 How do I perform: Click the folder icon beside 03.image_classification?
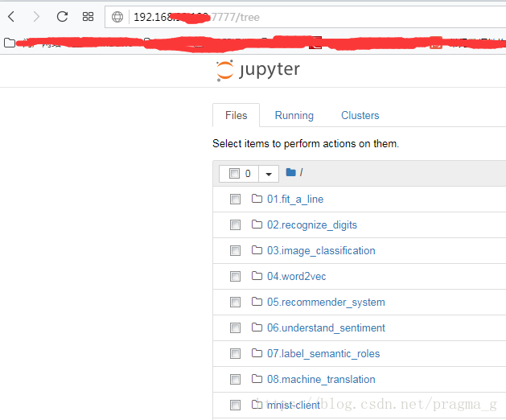click(x=257, y=250)
